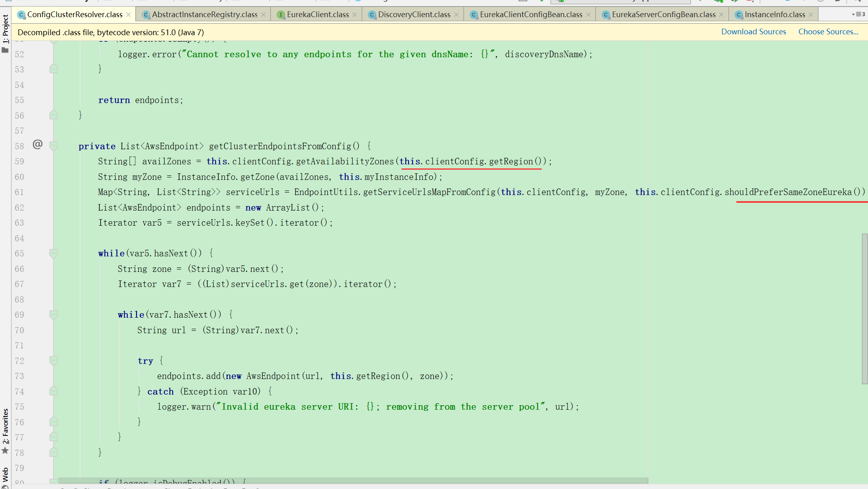Image resolution: width=868 pixels, height=489 pixels.
Task: Switch to EurekaClientConfigBean.class tab
Action: coord(531,15)
